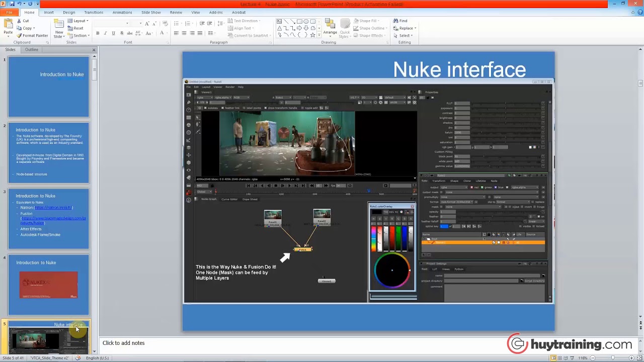Justify the paragraph text

click(200, 33)
